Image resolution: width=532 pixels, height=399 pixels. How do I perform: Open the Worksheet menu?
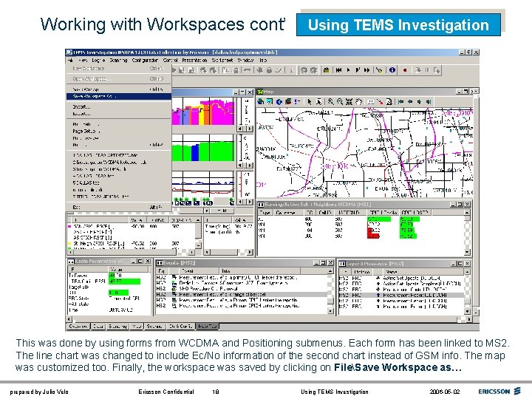click(222, 60)
